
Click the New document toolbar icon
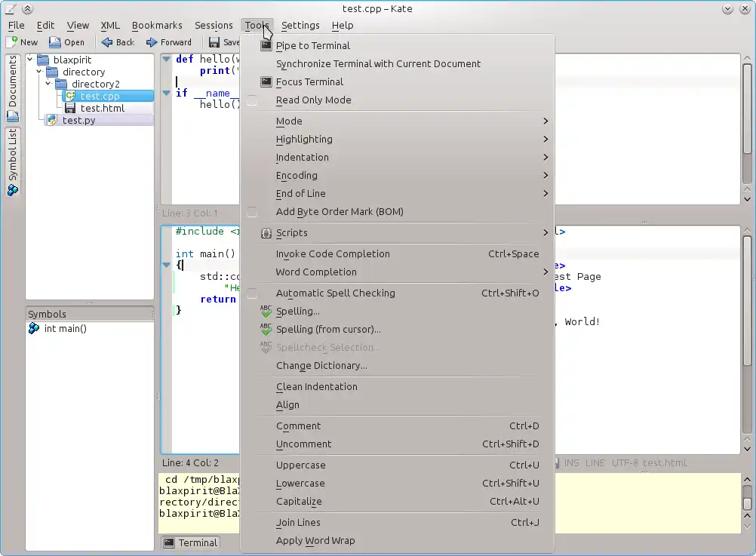(12, 42)
